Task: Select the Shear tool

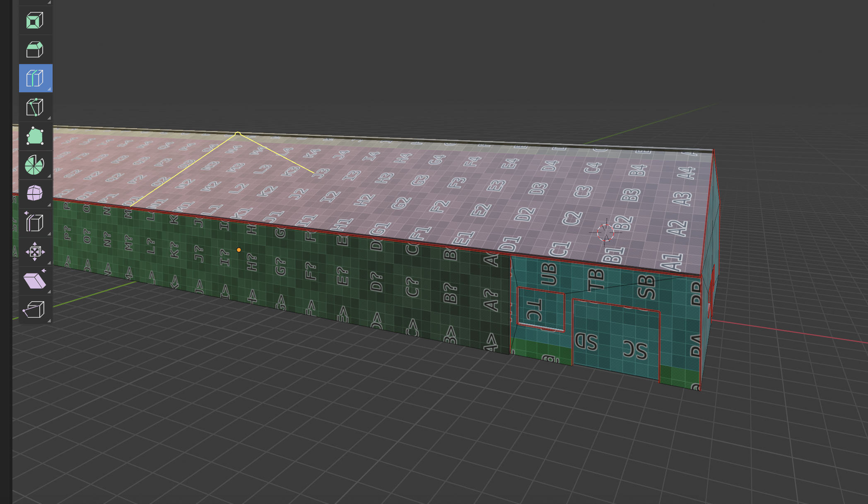Action: tap(35, 281)
